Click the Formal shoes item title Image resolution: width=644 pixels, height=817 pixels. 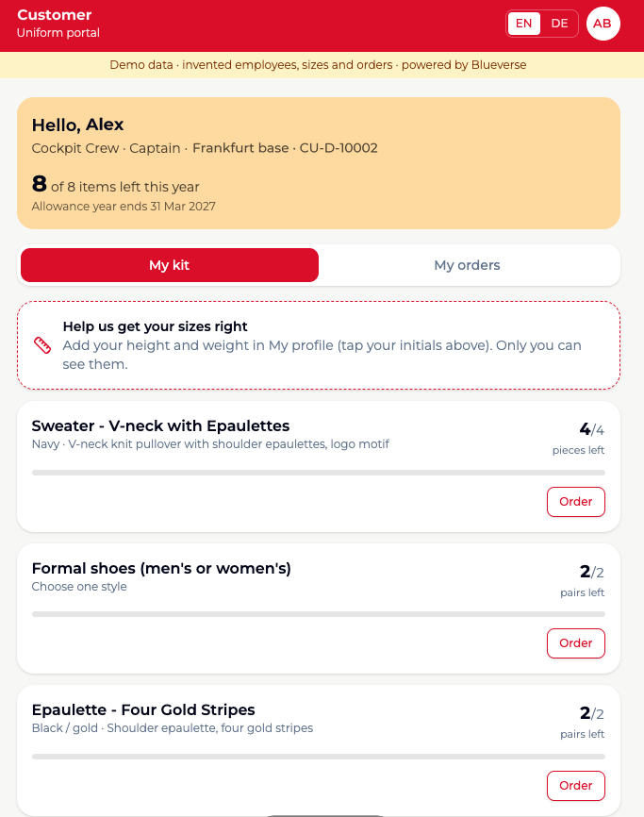[161, 568]
